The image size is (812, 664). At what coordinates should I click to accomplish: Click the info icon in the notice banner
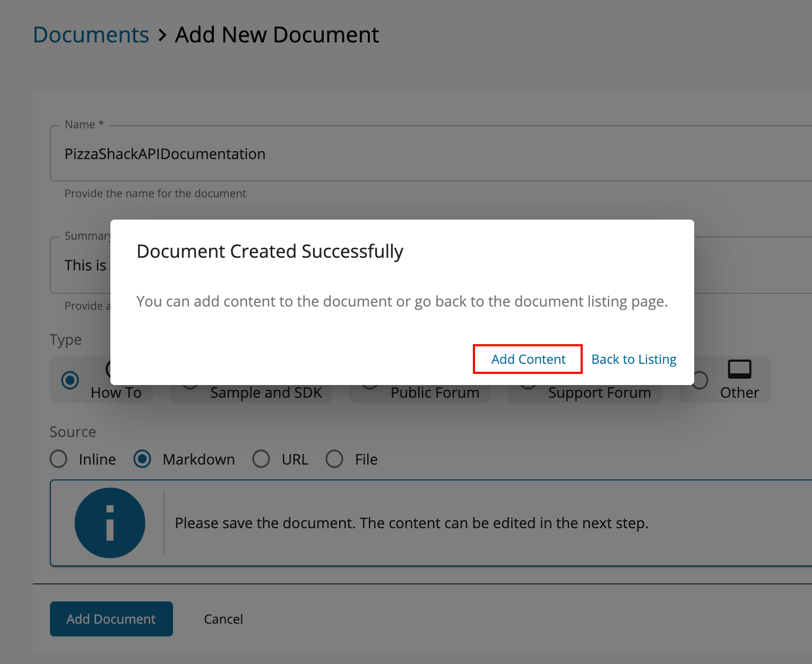(110, 523)
